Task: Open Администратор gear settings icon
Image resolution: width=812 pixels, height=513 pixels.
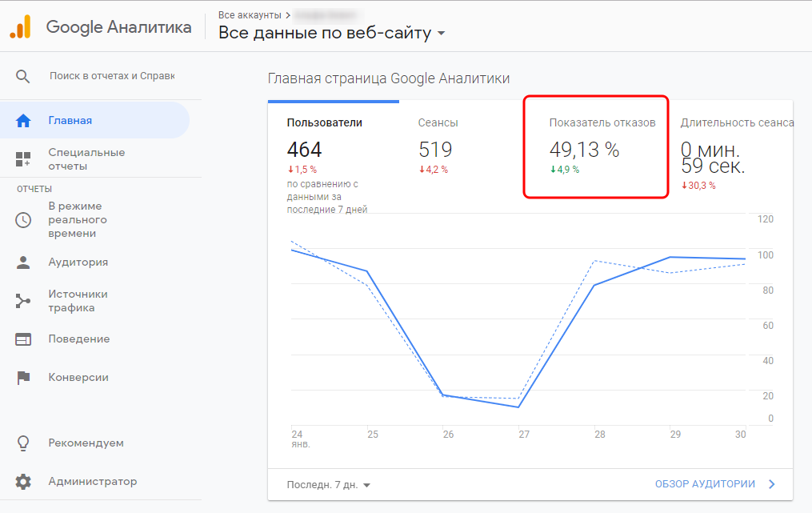Action: pos(23,482)
